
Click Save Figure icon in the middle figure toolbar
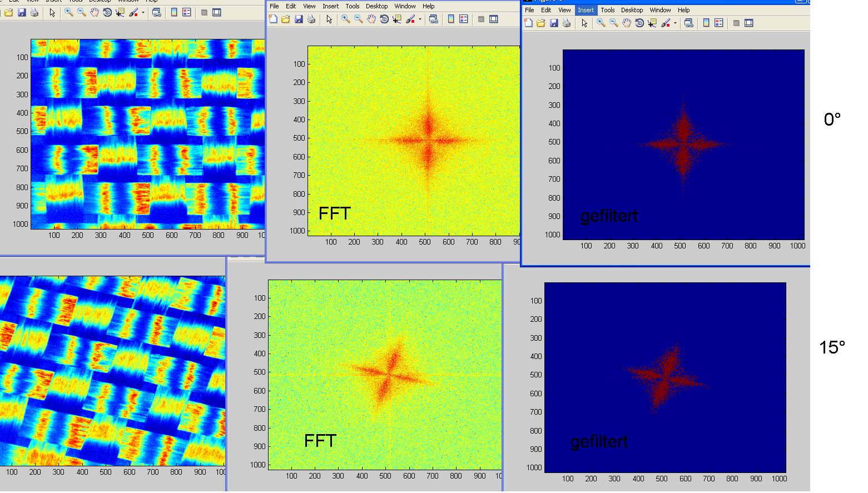[x=299, y=19]
